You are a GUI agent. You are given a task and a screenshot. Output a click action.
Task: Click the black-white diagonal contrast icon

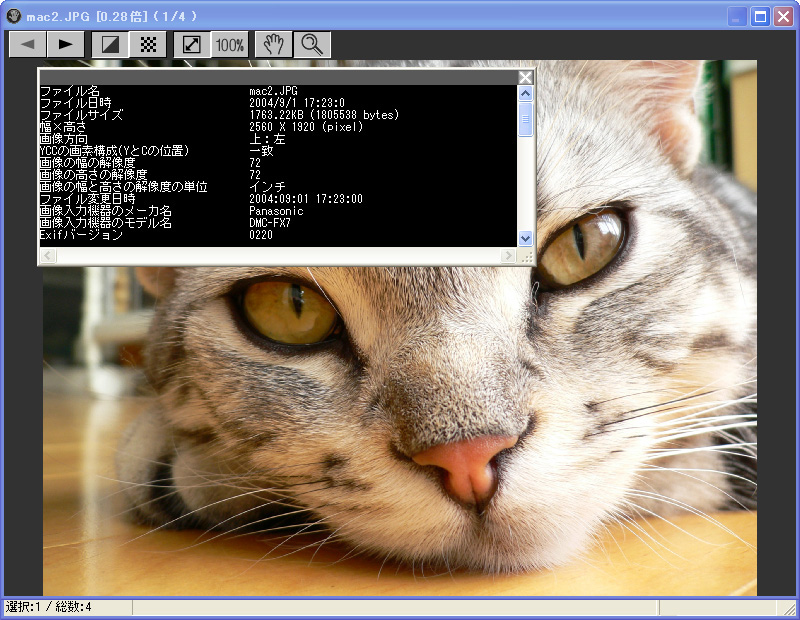109,44
